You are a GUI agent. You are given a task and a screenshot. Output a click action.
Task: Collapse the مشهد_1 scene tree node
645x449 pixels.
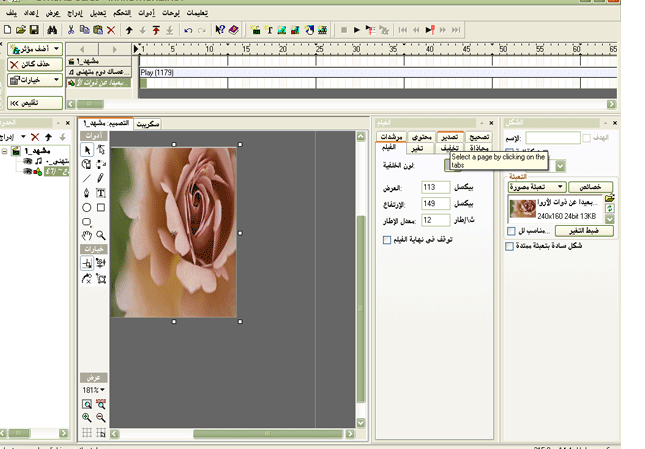coord(5,152)
